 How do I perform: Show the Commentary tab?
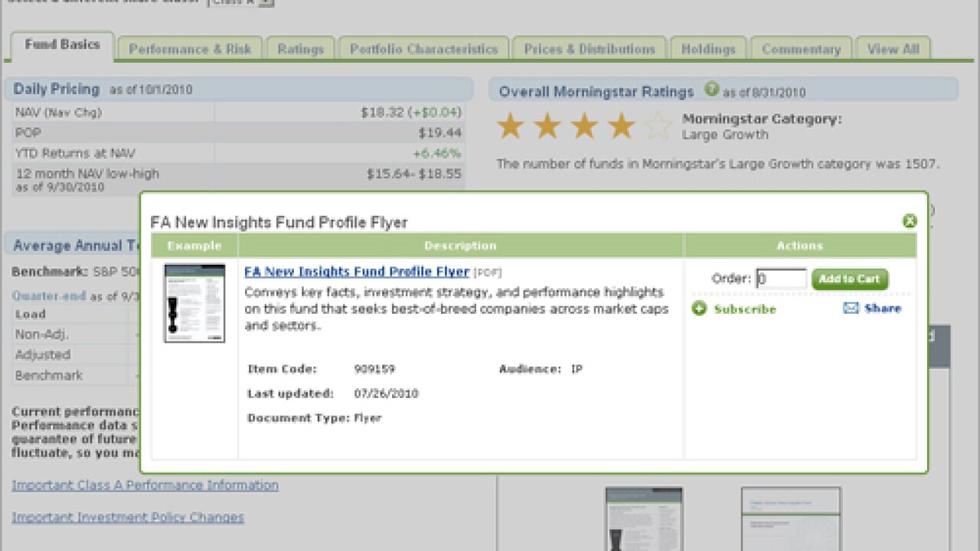click(x=801, y=49)
